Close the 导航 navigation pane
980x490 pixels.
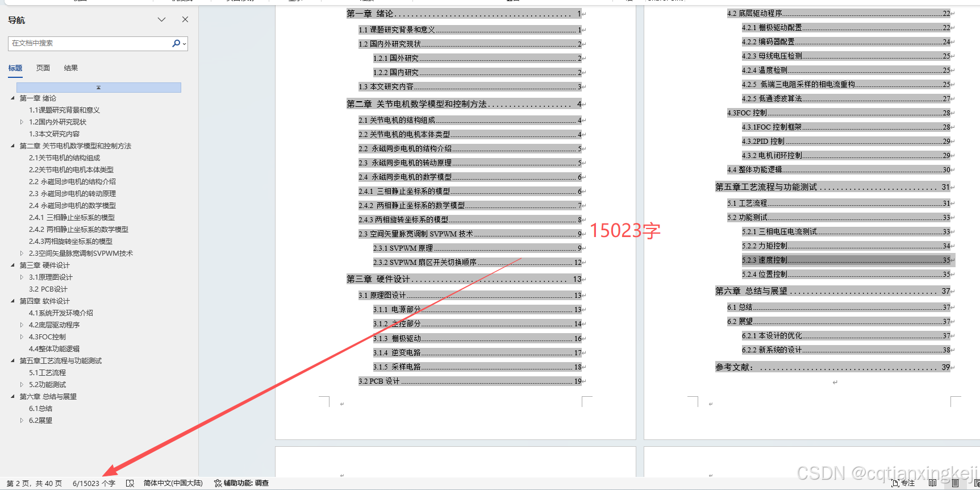pos(185,19)
